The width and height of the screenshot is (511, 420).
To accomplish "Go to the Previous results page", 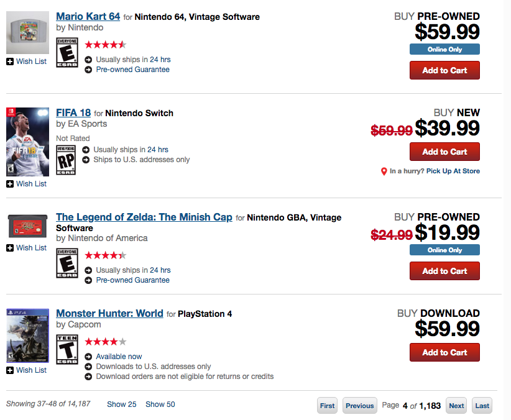I will tap(359, 406).
